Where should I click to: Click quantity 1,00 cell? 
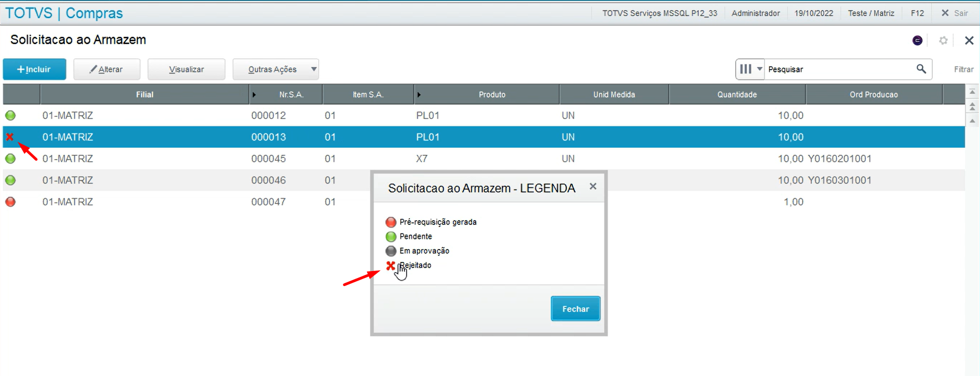click(794, 202)
